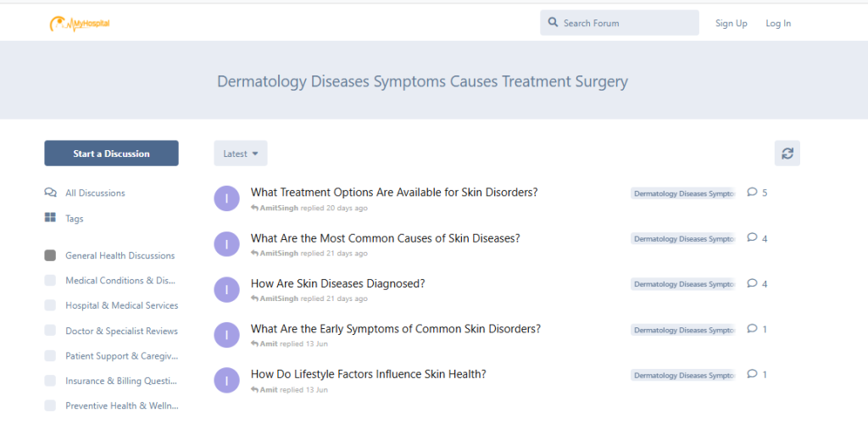Click the MyHospital logo icon
Viewport: 868px width, 424px height.
point(80,23)
